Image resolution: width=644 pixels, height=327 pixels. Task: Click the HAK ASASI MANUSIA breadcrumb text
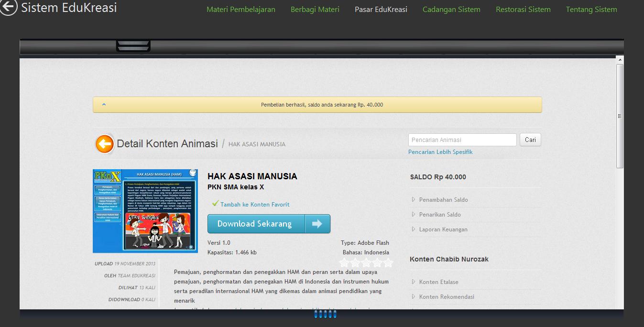257,144
